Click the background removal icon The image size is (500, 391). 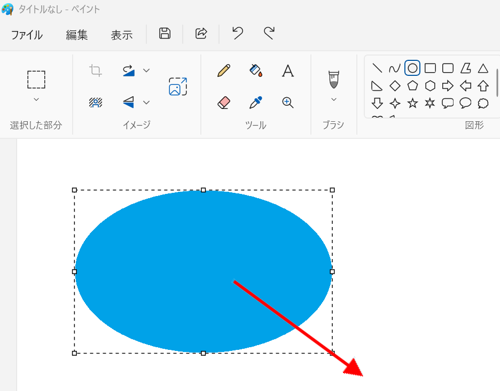(95, 102)
